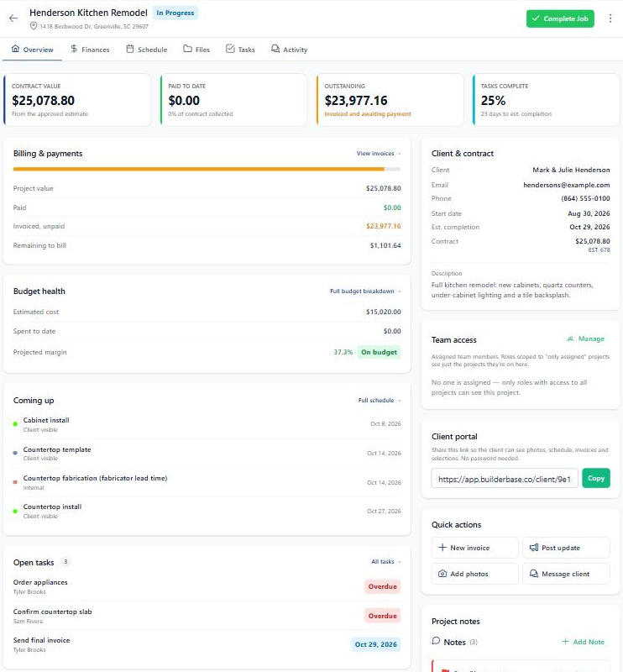
Task: Click the chat icon in Message client
Action: [x=534, y=574]
